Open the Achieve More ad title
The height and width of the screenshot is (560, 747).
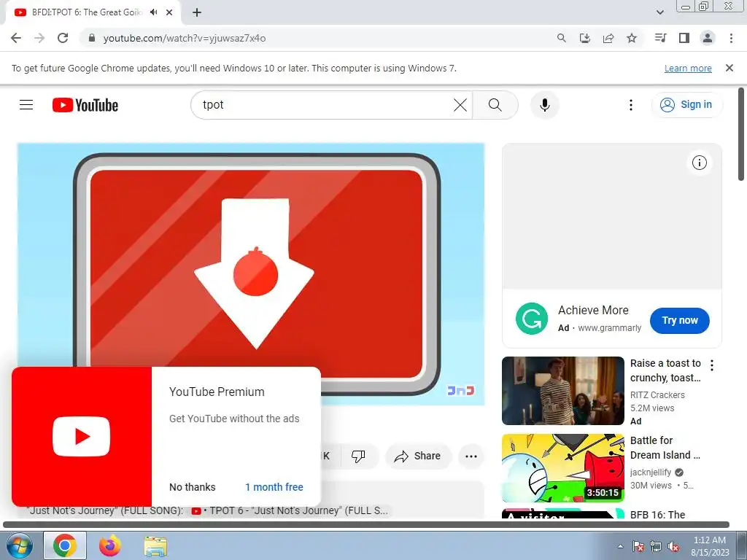593,311
